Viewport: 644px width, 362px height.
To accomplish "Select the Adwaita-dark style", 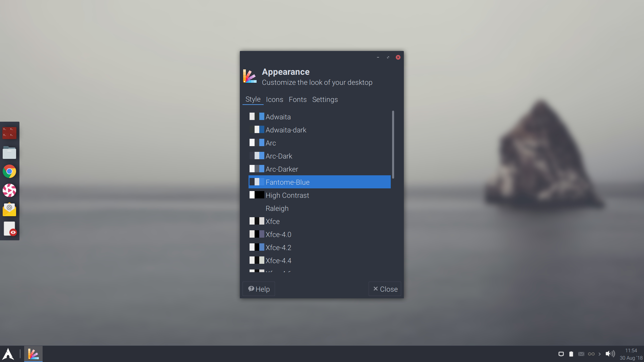I will (286, 130).
